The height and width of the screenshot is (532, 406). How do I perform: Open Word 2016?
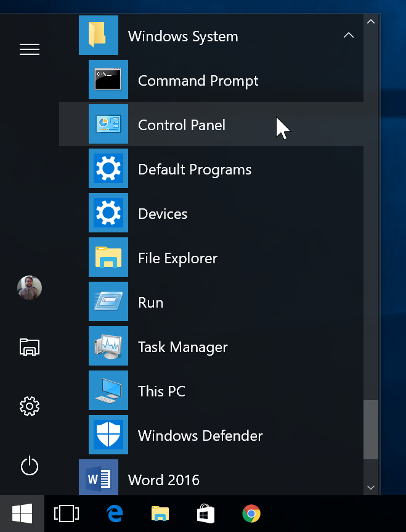163,480
